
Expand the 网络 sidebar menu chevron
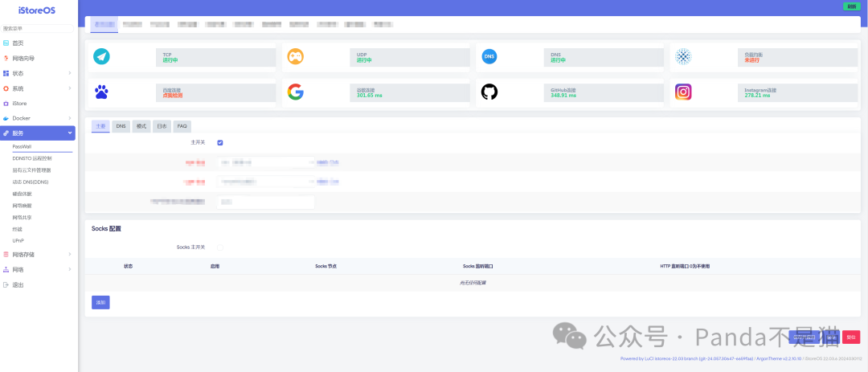(70, 270)
